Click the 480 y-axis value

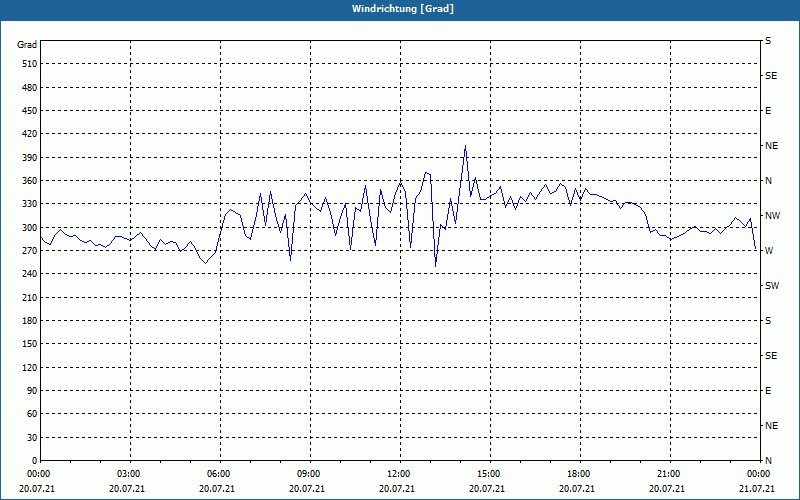(x=30, y=87)
